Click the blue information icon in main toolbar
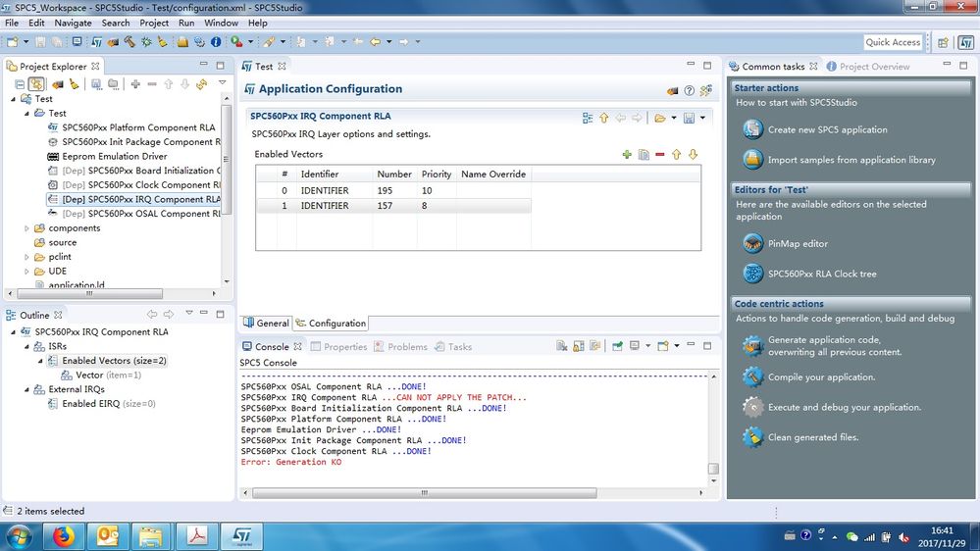 [x=216, y=42]
